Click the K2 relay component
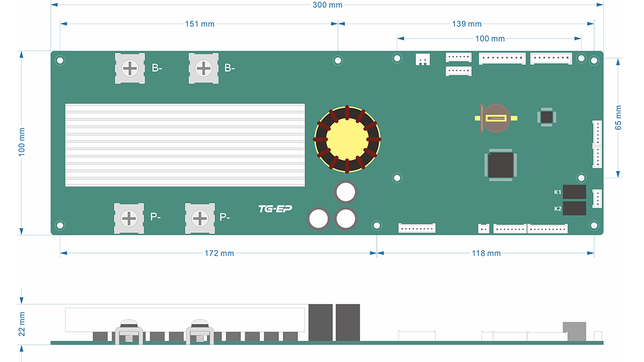The image size is (644, 362). click(574, 209)
